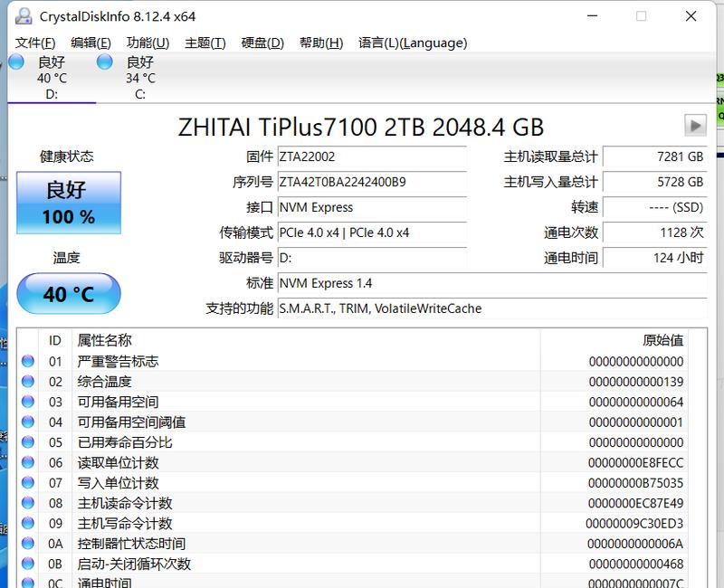
Task: Click the blue status orb for drive D:
Action: (16, 62)
